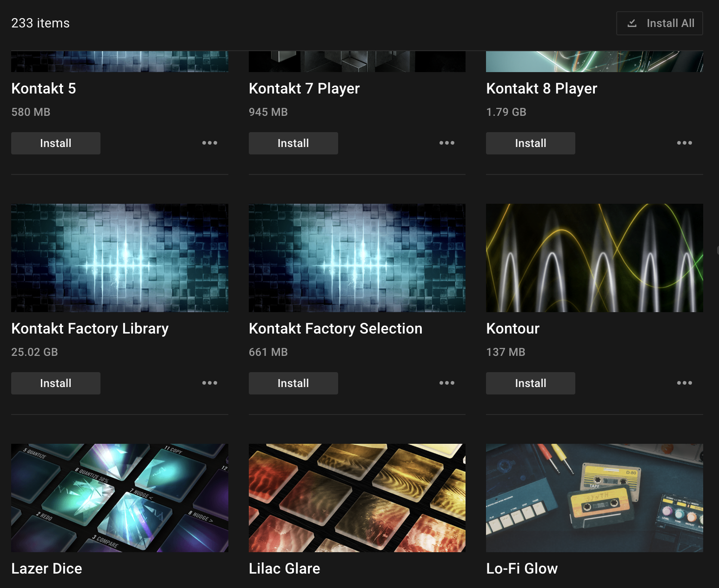Click the Kontakt Factory Selection title

point(335,328)
